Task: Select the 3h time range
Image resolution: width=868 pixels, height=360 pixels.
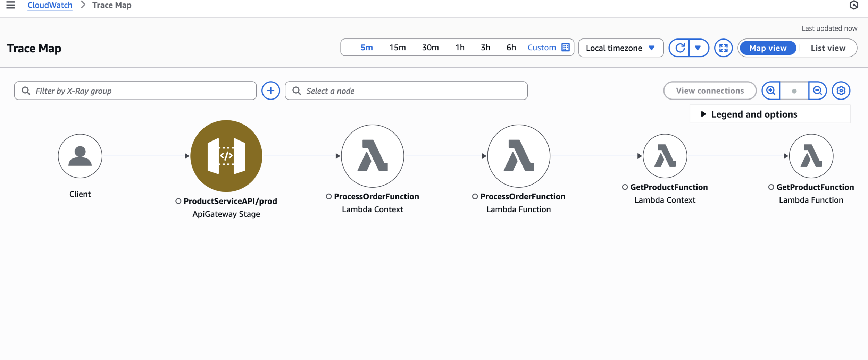Action: tap(485, 48)
